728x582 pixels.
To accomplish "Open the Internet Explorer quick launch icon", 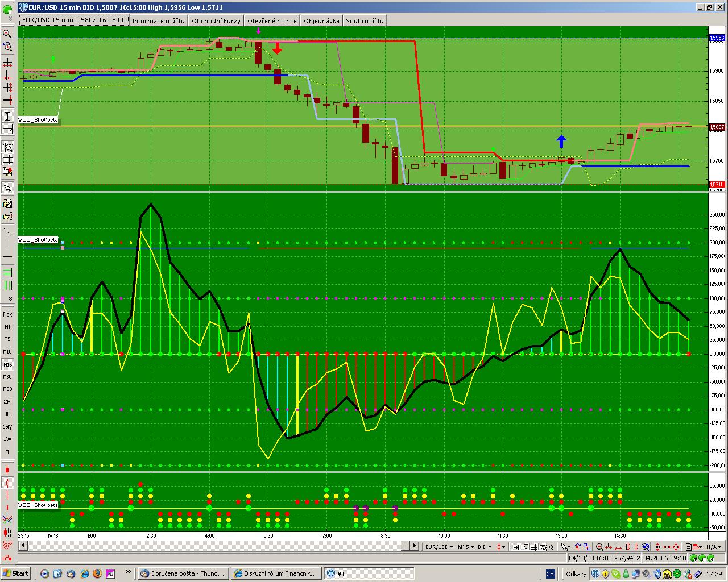I will pyautogui.click(x=84, y=573).
